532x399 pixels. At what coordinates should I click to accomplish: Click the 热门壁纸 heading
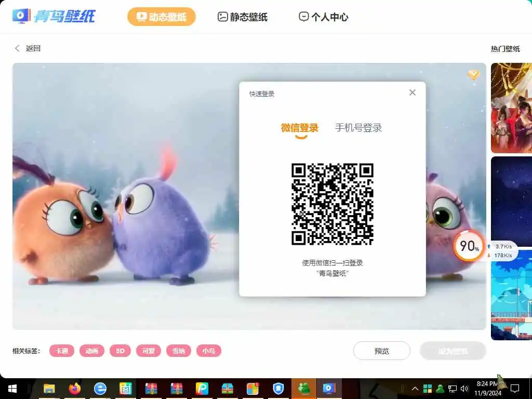coord(505,49)
